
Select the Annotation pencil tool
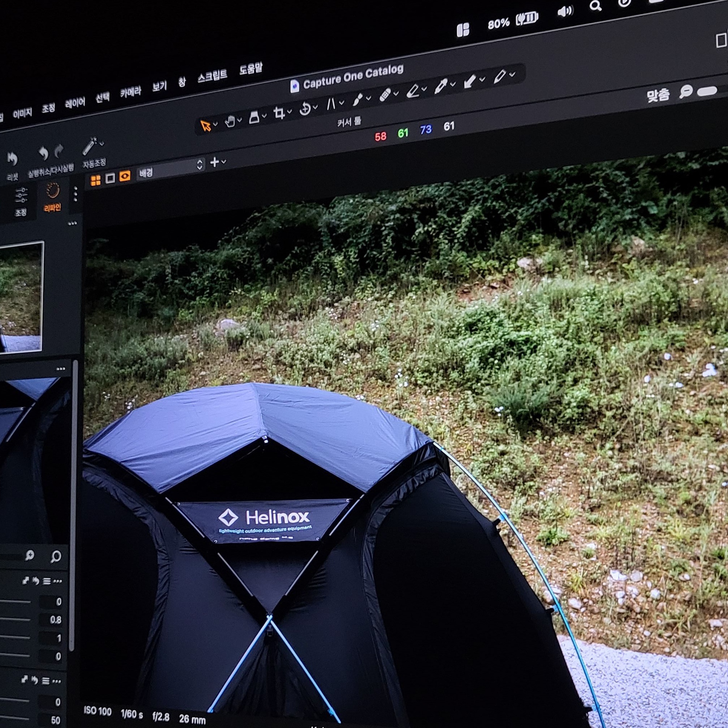500,77
